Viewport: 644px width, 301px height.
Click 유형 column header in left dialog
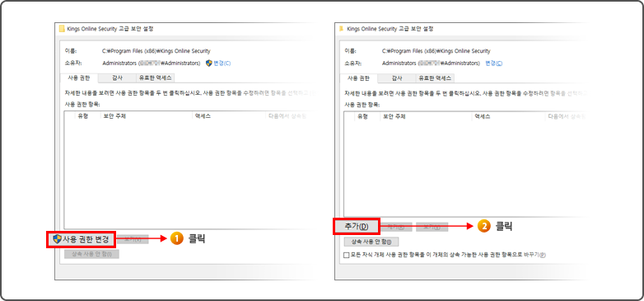83,116
